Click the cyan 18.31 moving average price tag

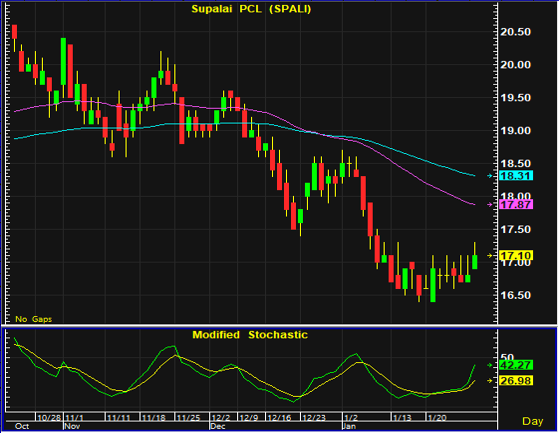516,175
